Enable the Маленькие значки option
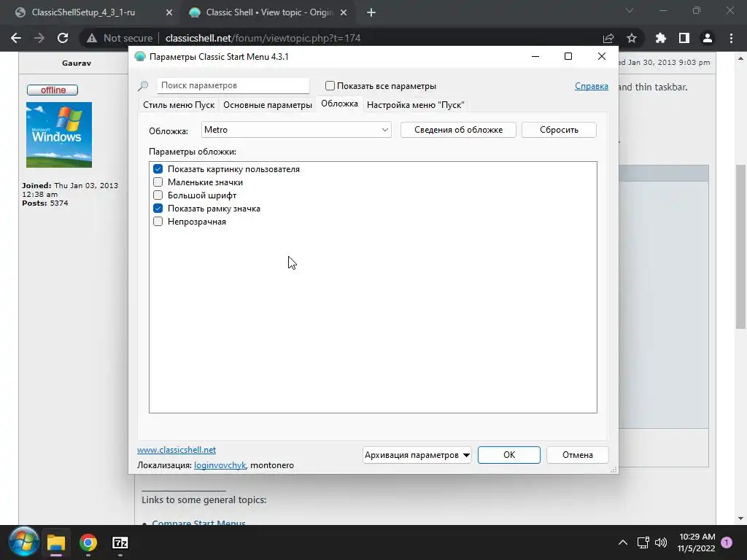The image size is (747, 560). (158, 182)
